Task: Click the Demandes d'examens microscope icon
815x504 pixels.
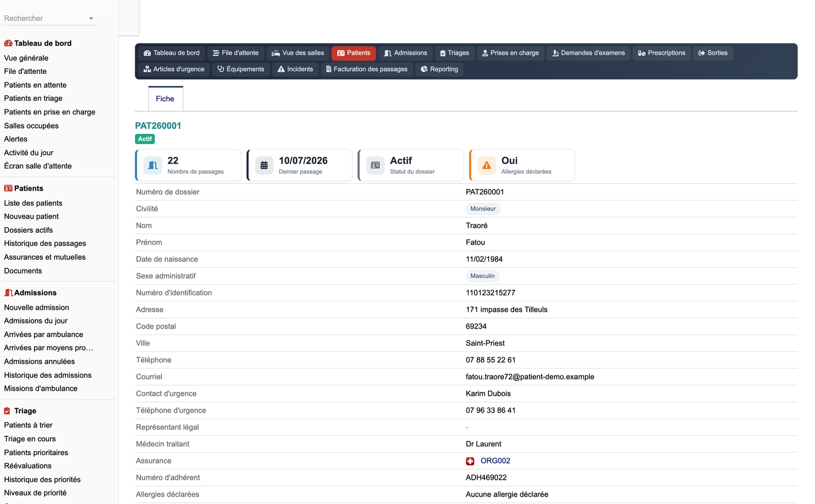Action: pyautogui.click(x=556, y=53)
